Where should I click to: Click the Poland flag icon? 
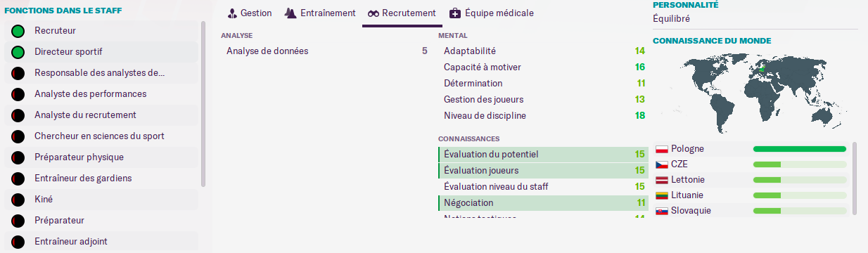pyautogui.click(x=661, y=149)
